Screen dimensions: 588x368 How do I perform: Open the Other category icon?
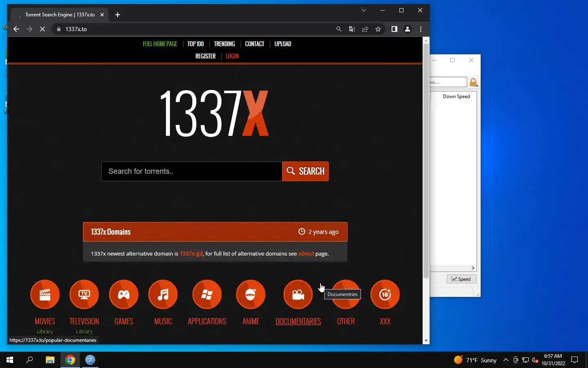(346, 294)
